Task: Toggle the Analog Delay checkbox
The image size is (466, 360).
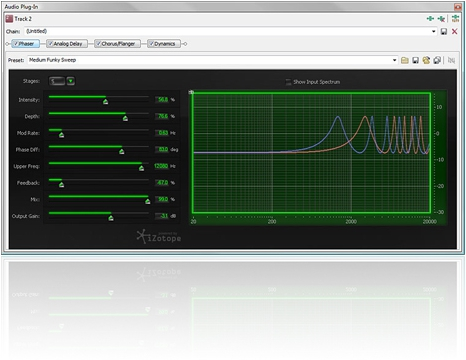Action: 51,44
